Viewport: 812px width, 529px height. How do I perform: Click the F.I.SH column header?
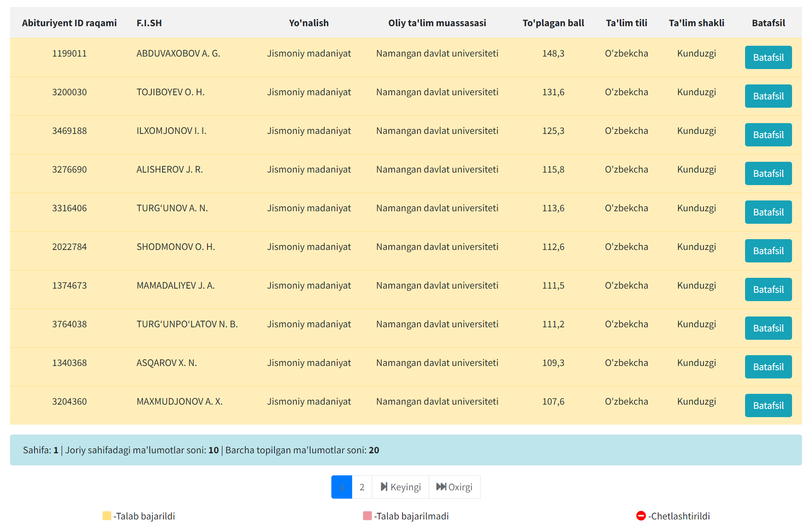point(149,23)
